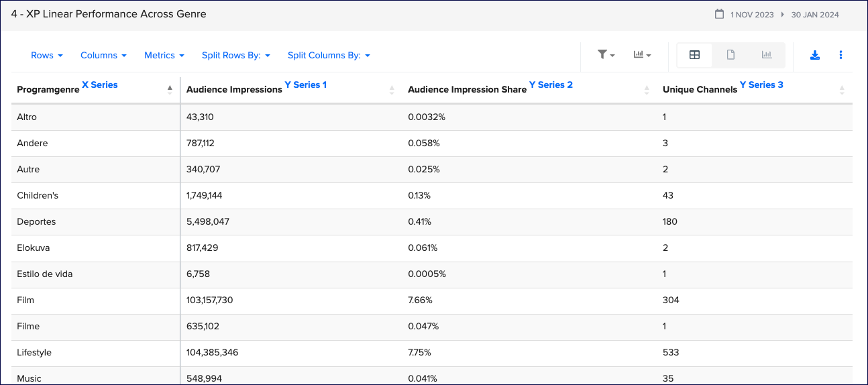Viewport: 868px width, 385px height.
Task: Download the report data
Action: tap(815, 55)
